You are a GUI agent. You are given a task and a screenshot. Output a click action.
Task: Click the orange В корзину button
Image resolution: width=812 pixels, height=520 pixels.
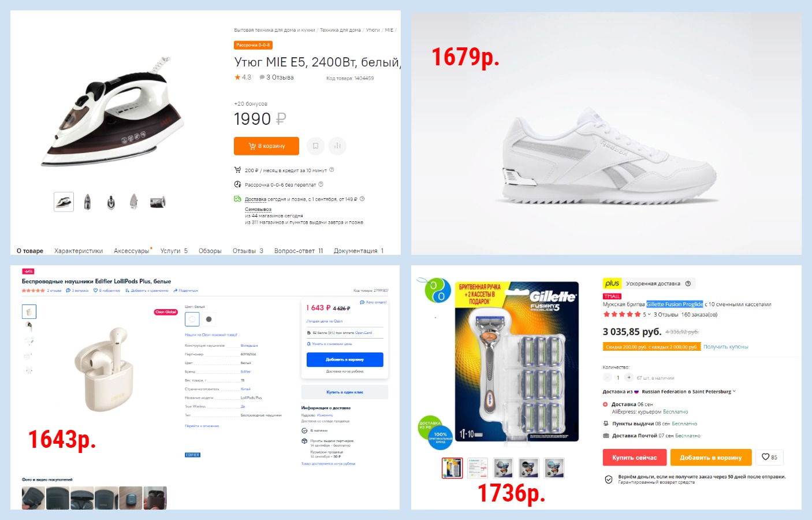click(266, 146)
